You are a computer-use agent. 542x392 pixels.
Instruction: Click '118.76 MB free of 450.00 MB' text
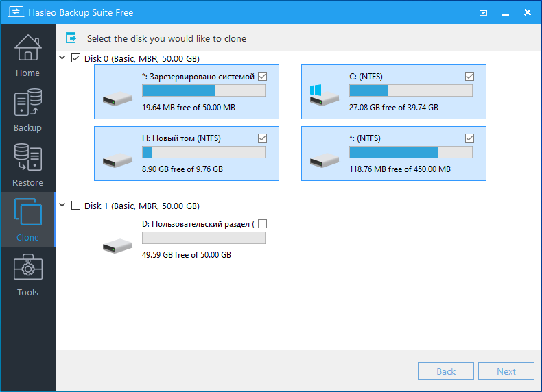(400, 169)
